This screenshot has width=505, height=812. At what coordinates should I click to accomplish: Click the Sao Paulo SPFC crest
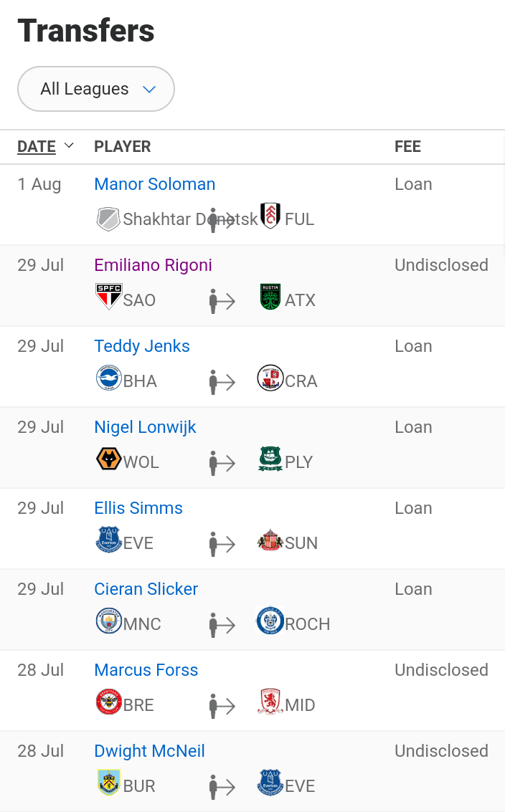click(x=109, y=297)
